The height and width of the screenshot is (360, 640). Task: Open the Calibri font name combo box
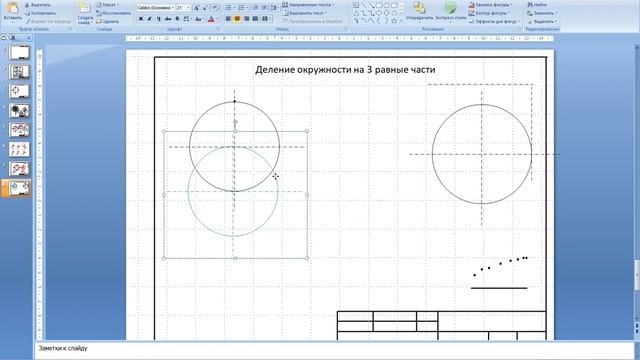pos(156,8)
